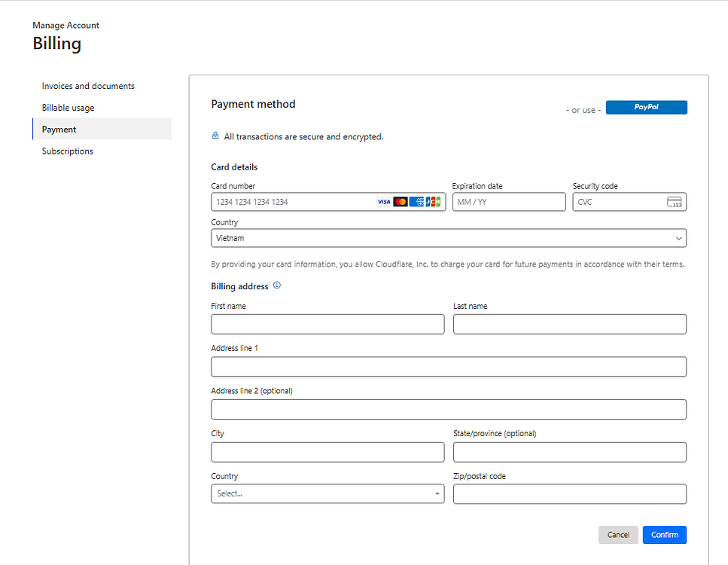The image size is (728, 565).
Task: Click the Billing address info icon
Action: coord(277,286)
